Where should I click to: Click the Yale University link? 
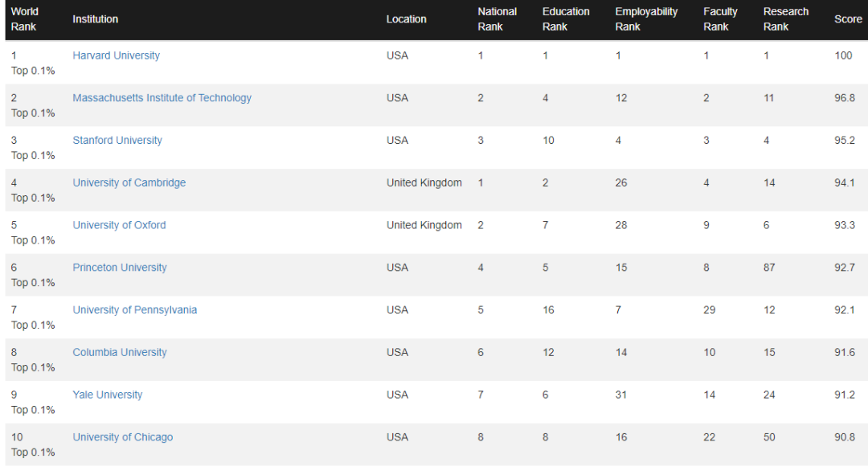tap(108, 395)
